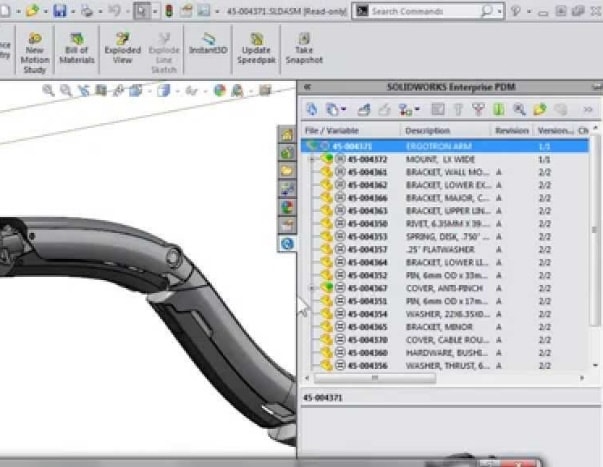
Task: Sort by the Description column header
Action: pos(445,130)
